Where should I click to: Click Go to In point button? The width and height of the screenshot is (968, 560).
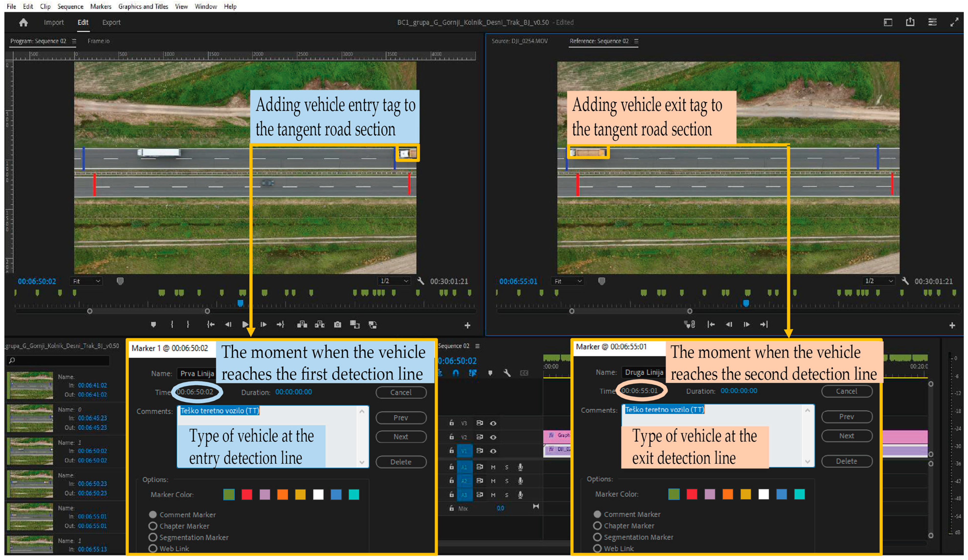coord(210,325)
